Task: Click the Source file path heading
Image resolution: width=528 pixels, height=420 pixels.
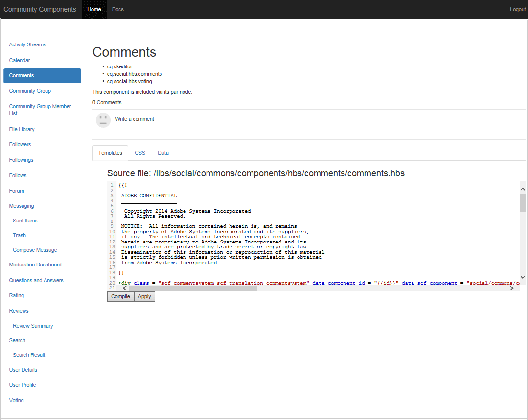Action: (x=256, y=173)
